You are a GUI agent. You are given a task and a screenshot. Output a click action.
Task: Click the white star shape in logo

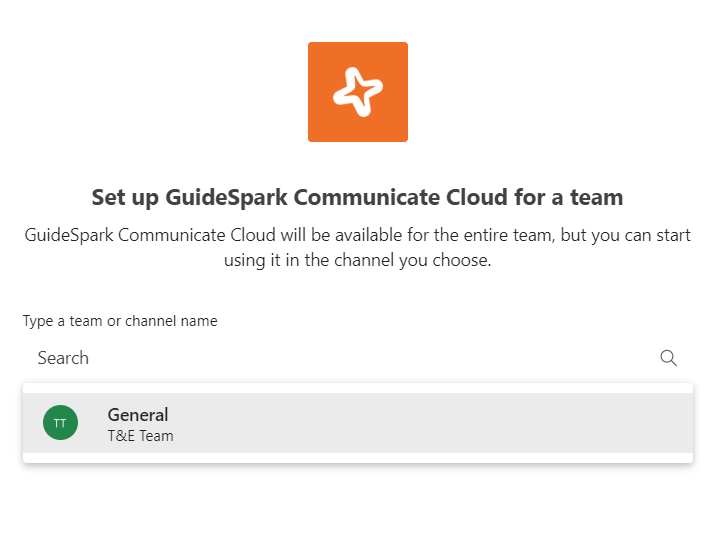click(357, 93)
